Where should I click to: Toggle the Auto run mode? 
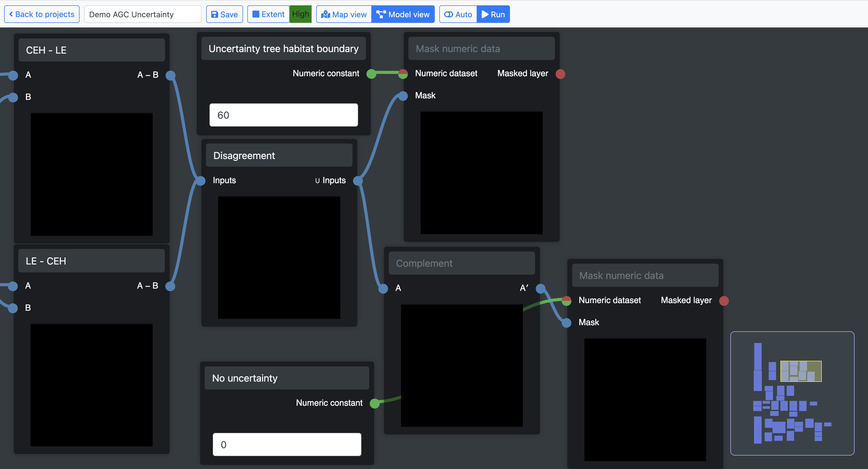tap(458, 14)
